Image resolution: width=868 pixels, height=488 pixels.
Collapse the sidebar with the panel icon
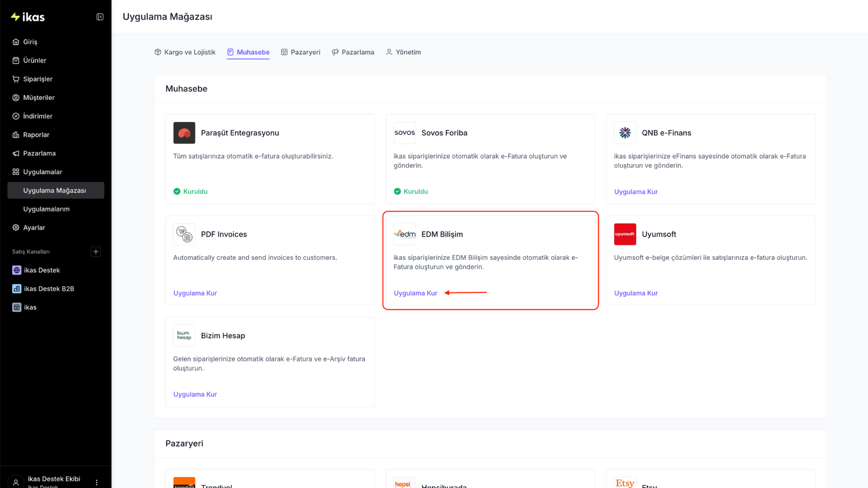pyautogui.click(x=100, y=17)
